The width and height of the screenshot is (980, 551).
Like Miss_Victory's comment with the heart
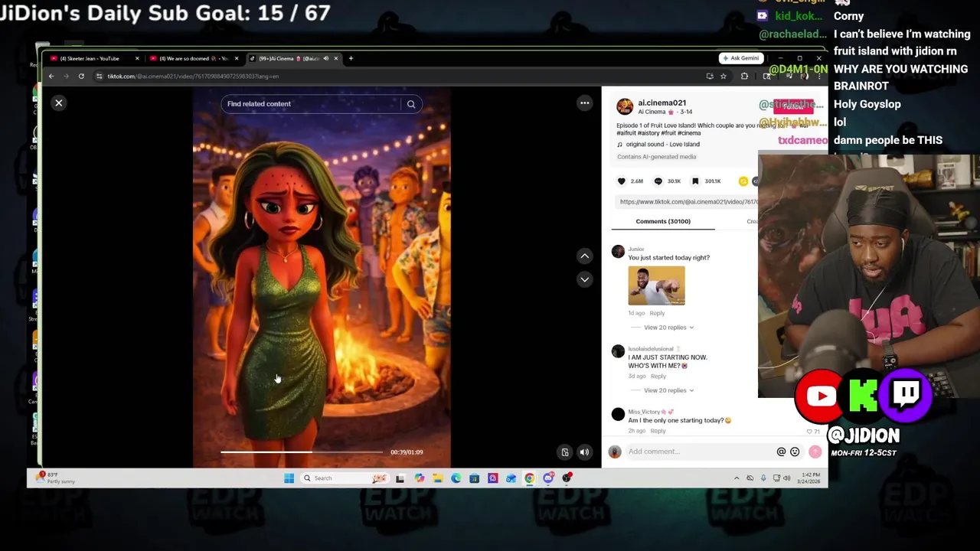point(809,432)
